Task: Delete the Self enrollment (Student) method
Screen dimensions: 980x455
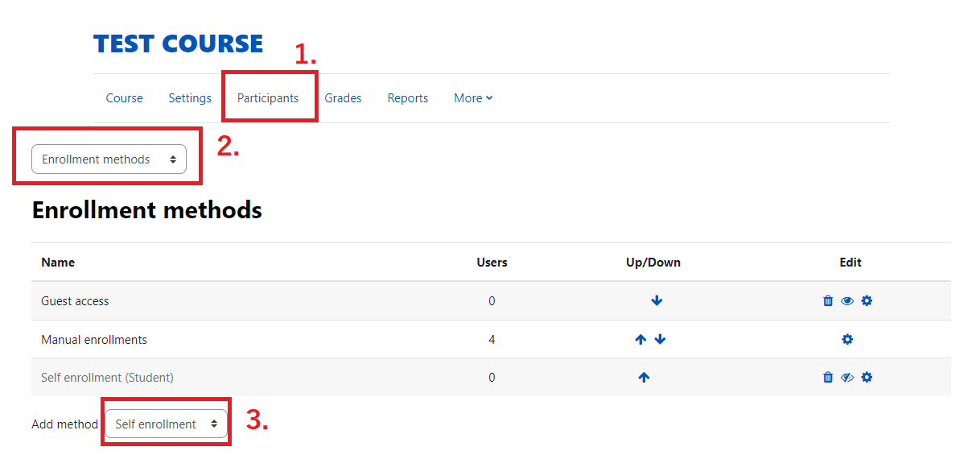Action: pos(828,378)
